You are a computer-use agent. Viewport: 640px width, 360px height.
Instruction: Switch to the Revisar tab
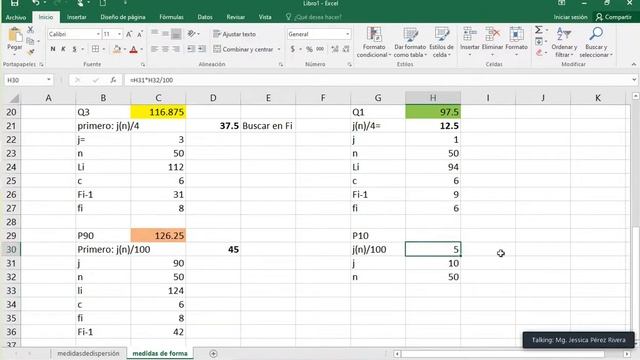[236, 17]
